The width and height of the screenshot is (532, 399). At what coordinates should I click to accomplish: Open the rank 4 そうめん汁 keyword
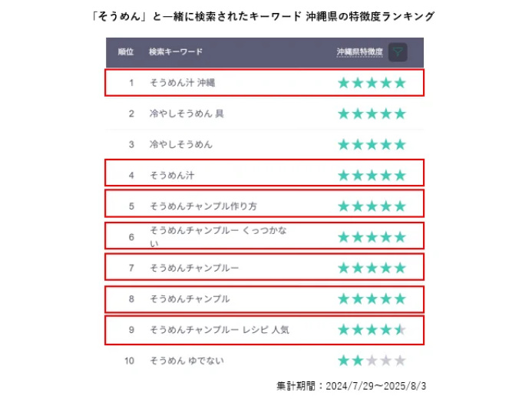pos(172,175)
